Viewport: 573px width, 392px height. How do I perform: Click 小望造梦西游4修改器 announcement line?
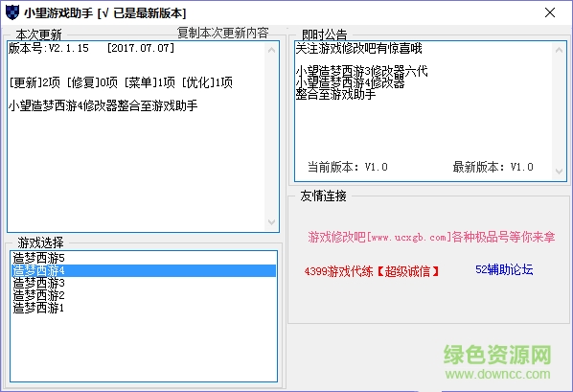(350, 83)
